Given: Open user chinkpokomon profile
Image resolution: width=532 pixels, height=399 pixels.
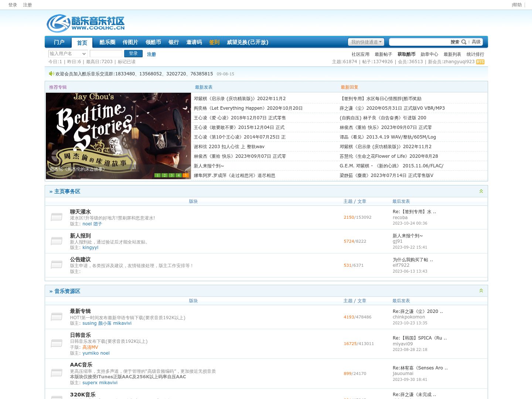Looking at the screenshot, I should click(409, 317).
